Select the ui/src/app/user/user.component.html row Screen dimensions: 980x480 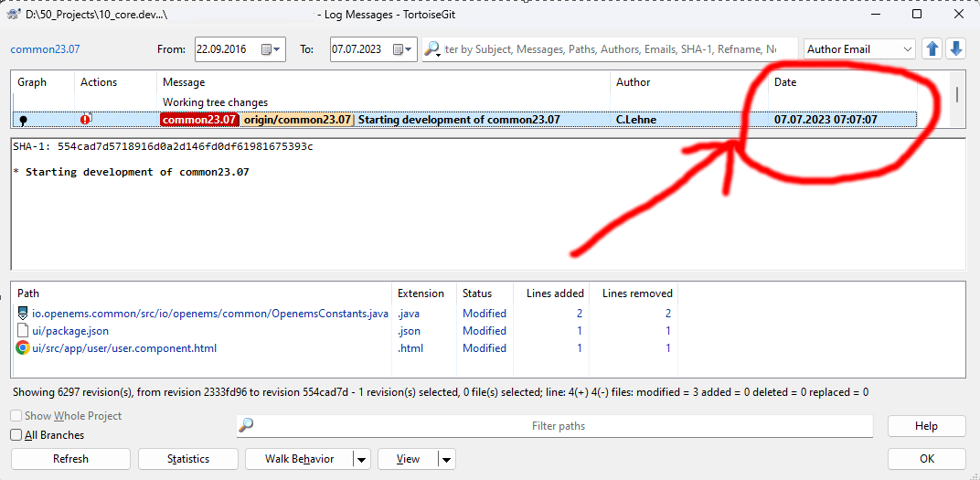point(345,348)
